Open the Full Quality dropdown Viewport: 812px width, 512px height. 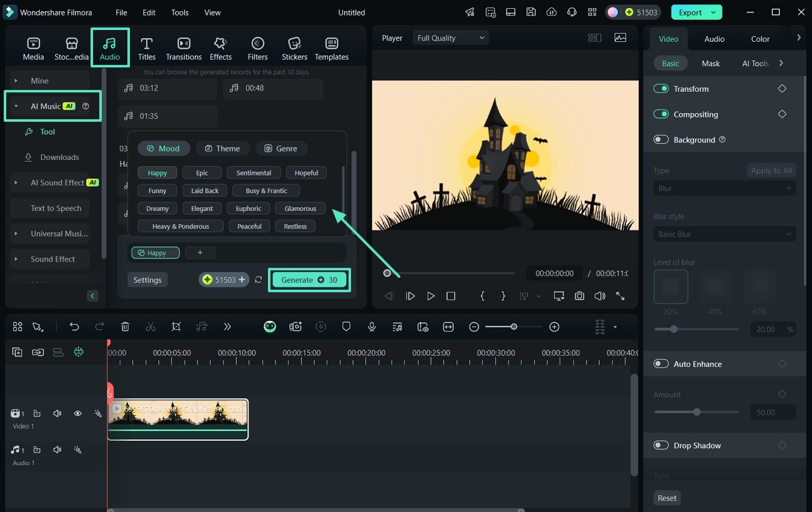(x=450, y=38)
